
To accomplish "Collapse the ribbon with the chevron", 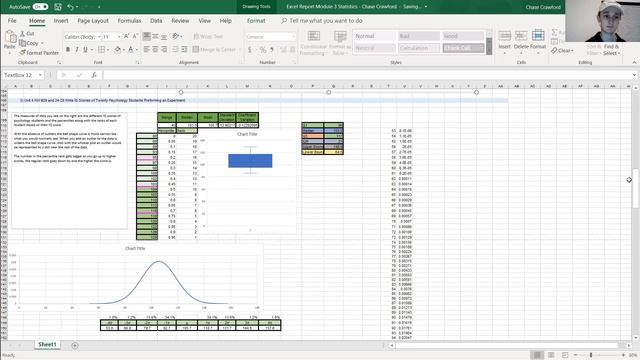I will point(634,62).
